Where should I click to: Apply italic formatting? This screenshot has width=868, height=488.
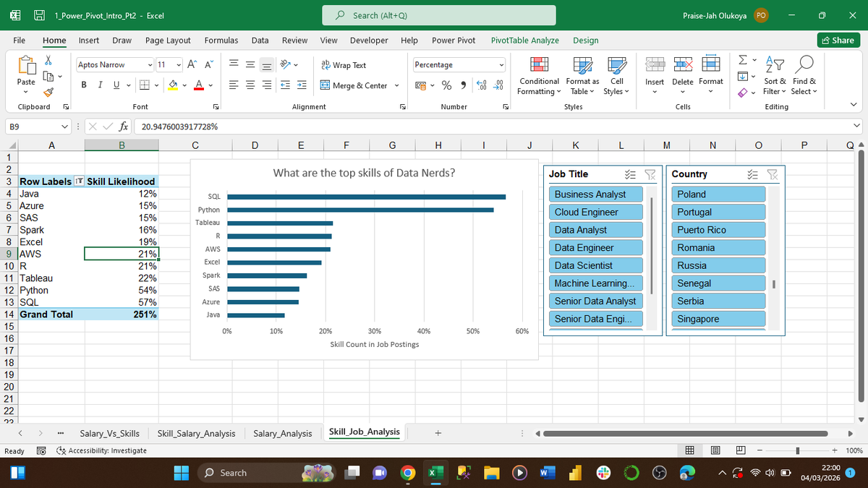click(x=101, y=86)
